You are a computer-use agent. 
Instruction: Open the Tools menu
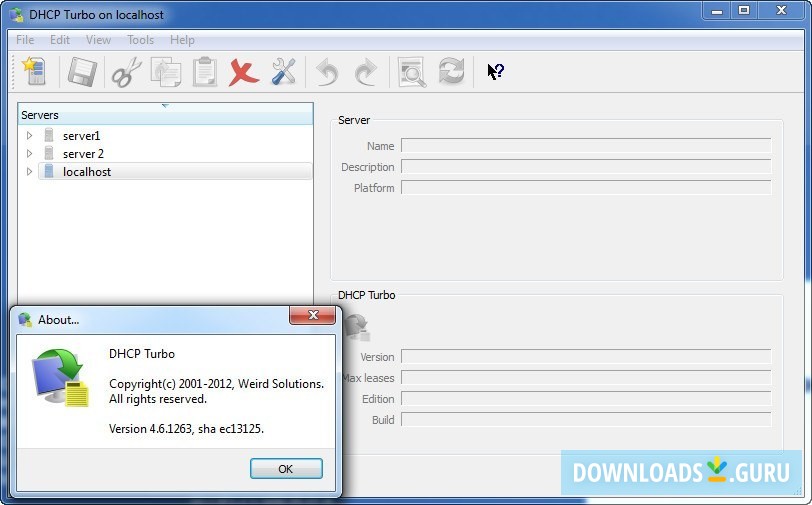click(140, 40)
